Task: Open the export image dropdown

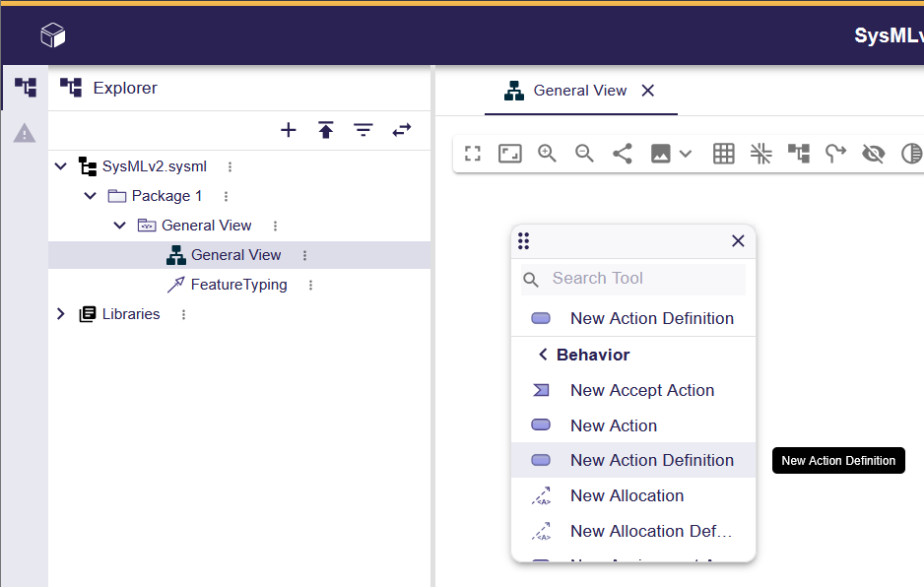Action: pos(671,154)
